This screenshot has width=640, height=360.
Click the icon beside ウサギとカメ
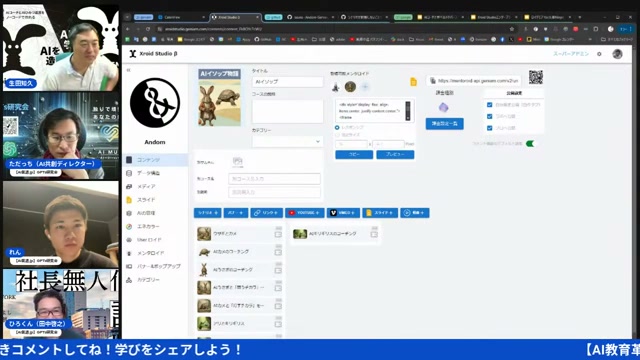[278, 234]
